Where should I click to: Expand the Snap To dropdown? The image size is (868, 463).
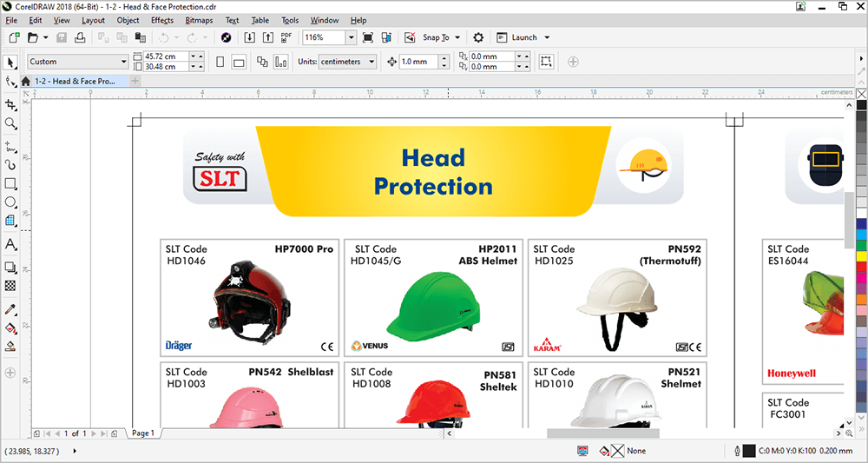click(x=457, y=37)
